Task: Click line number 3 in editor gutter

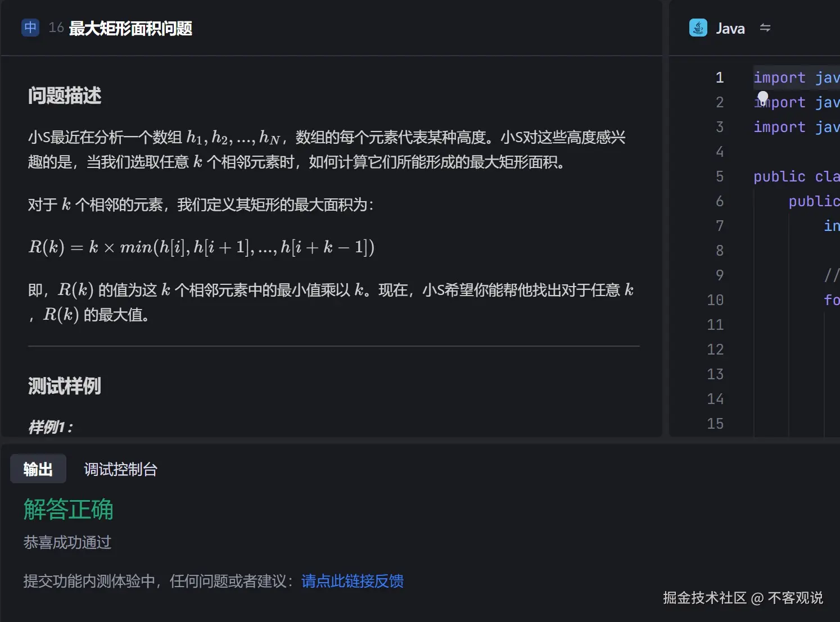Action: 720,127
